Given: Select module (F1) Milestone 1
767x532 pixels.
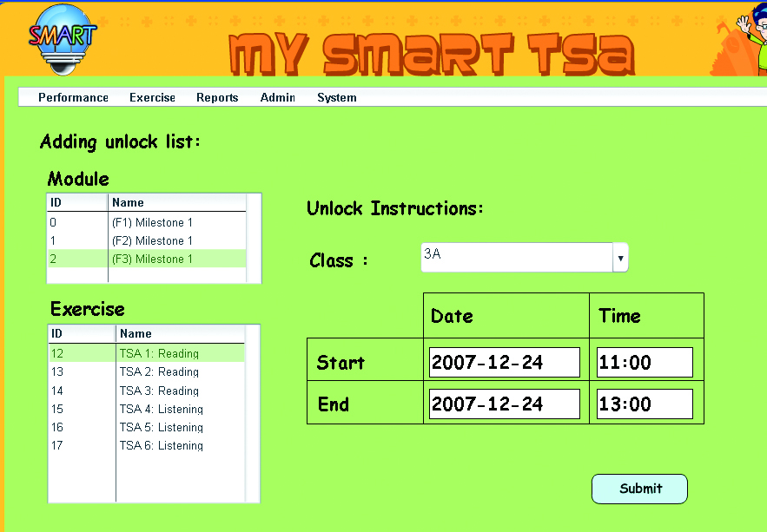Looking at the screenshot, I should 152,223.
